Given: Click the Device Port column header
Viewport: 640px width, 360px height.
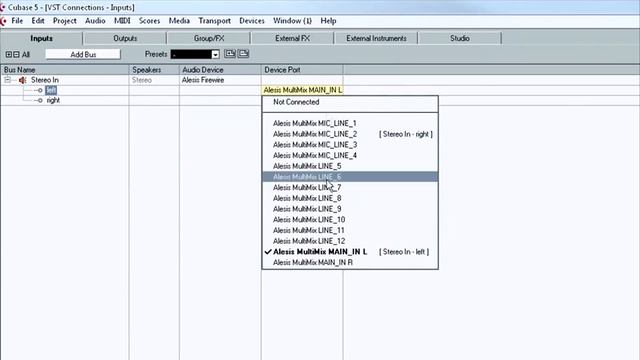Looking at the screenshot, I should (302, 70).
